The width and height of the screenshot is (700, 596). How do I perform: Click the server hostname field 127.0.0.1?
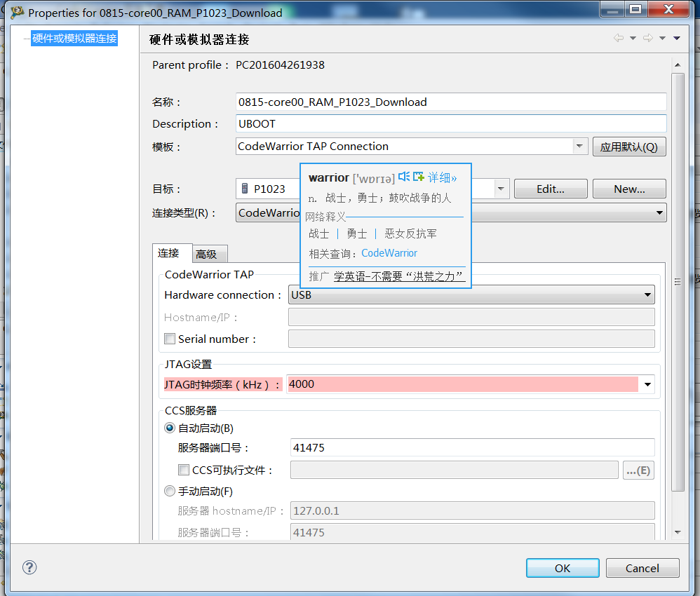(x=472, y=510)
